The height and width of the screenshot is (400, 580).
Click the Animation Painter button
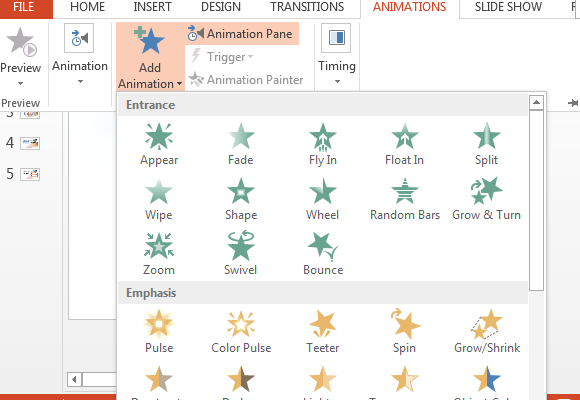246,80
